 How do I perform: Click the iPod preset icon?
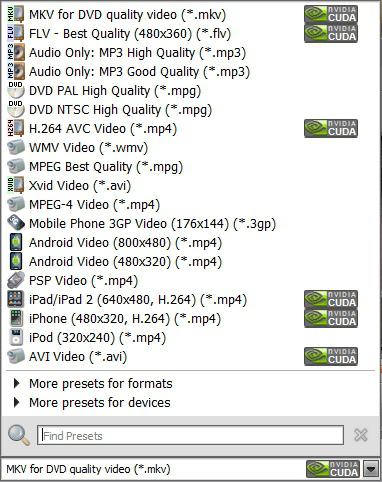coord(16,337)
